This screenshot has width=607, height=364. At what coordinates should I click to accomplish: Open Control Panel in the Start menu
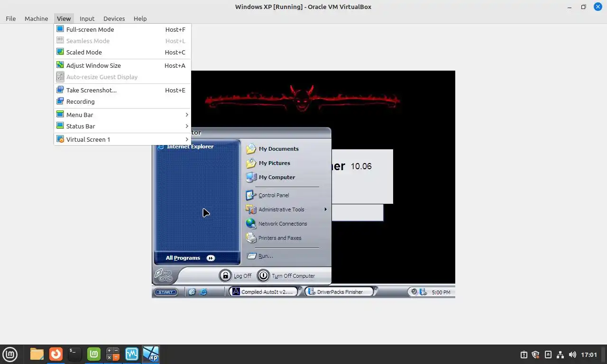(x=268, y=195)
